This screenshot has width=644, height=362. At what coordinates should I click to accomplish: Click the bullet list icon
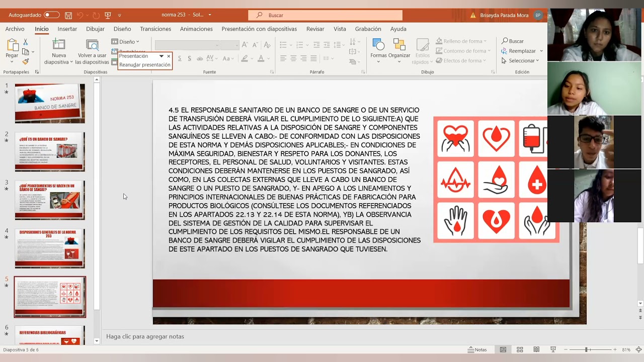pos(283,45)
